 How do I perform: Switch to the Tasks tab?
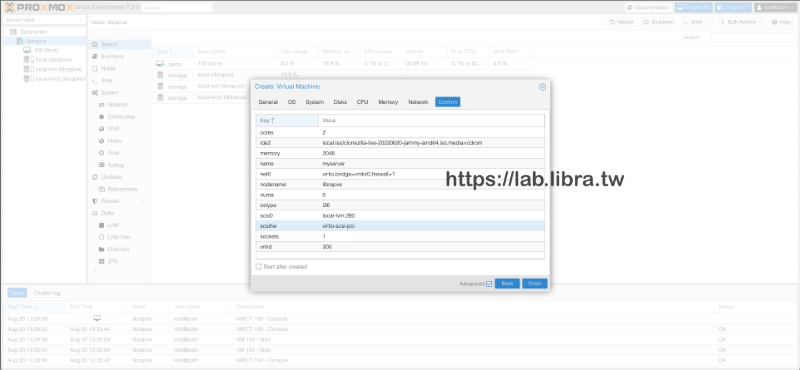[x=17, y=293]
